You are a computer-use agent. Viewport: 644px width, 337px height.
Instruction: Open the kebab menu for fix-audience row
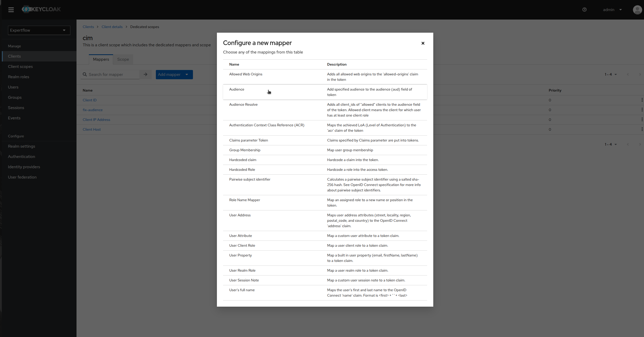[x=642, y=110]
